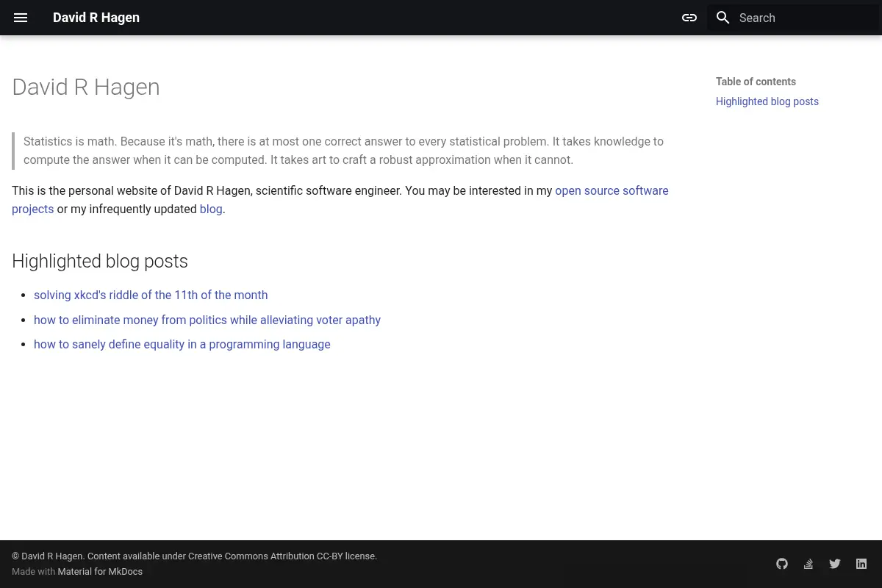Open the open source software projects link
Image resolution: width=882 pixels, height=588 pixels.
point(340,200)
